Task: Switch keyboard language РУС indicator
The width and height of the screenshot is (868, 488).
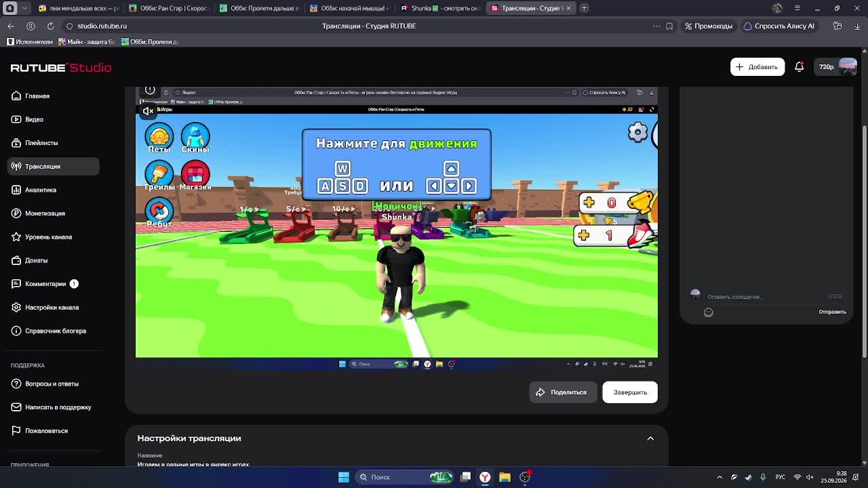Action: 781,477
